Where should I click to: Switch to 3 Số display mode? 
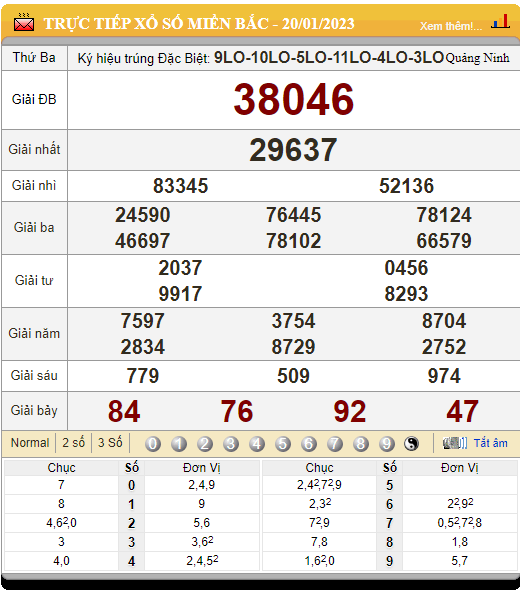(x=110, y=442)
